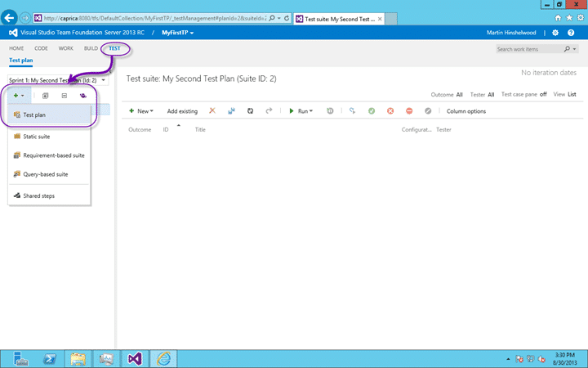588x368 pixels.
Task: Open Visual Studio from the taskbar
Action: tap(135, 359)
